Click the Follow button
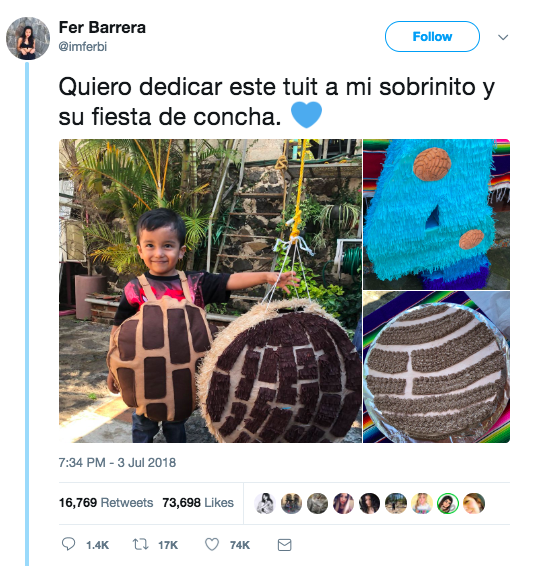Screen dimensions: 536x566 (x=432, y=36)
